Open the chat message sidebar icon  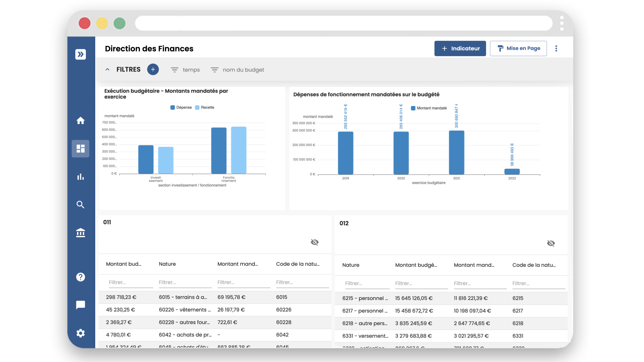coord(80,305)
